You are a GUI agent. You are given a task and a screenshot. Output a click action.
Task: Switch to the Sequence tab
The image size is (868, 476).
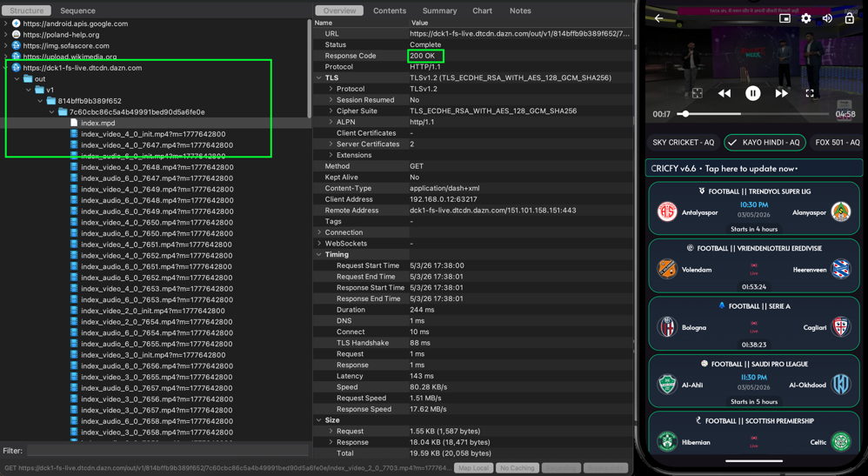click(x=77, y=10)
